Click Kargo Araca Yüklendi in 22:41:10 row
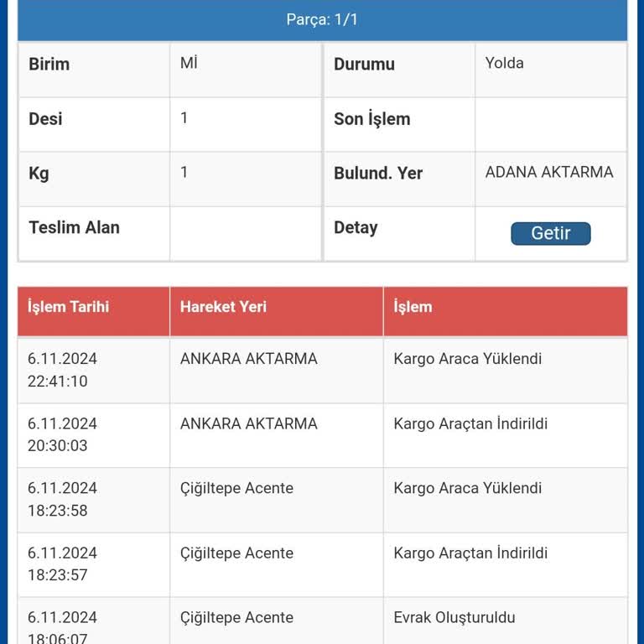 click(x=468, y=359)
